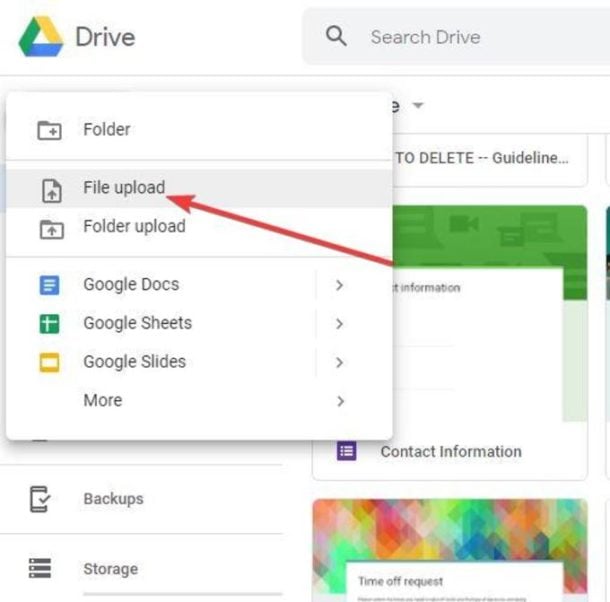Click the Storage bars icon

40,568
